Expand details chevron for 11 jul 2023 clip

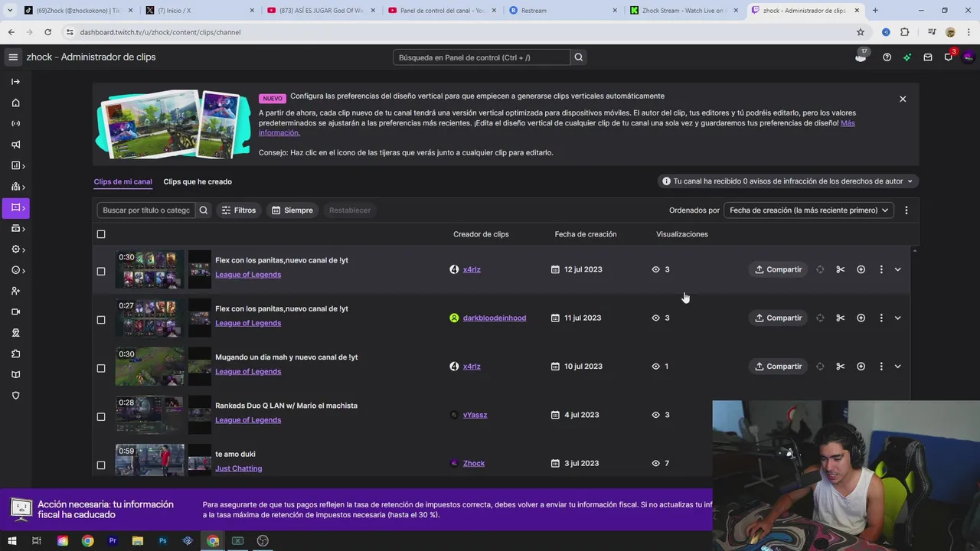point(897,318)
